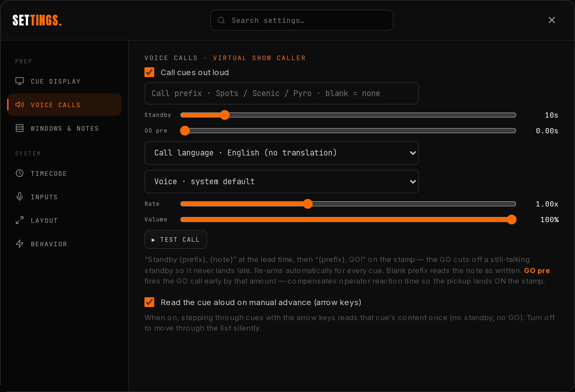
Task: Click the Voice Calls speaker icon
Action: pyautogui.click(x=20, y=105)
